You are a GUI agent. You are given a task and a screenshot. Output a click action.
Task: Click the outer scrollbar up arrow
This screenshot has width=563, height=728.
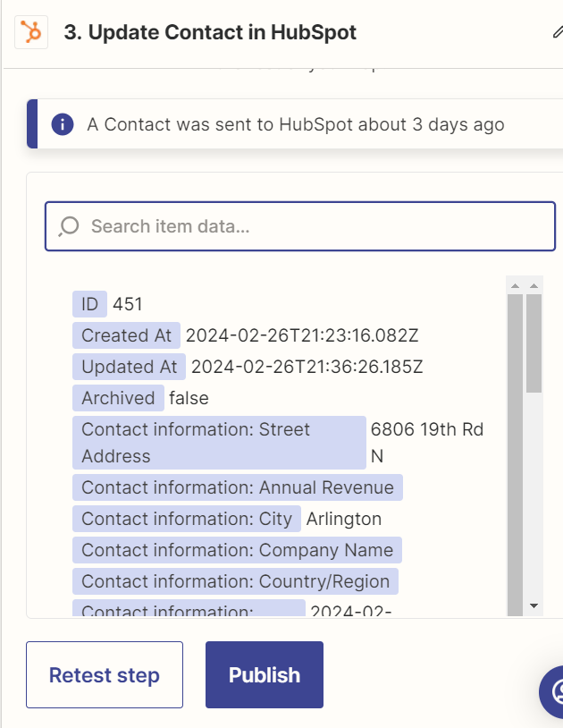(x=534, y=285)
